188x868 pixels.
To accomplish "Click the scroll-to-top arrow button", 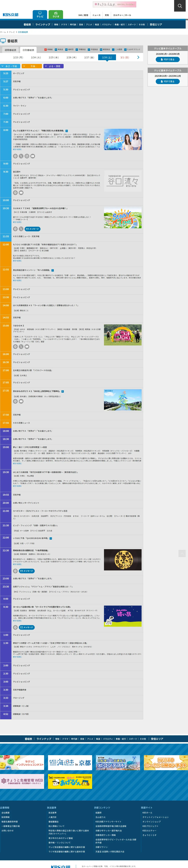I will [x=182, y=553].
